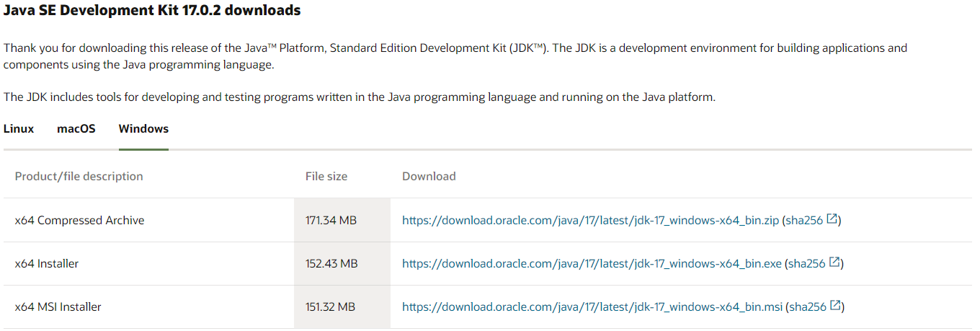Open sha256 link for x64 Installer
This screenshot has width=980, height=331.
(807, 264)
